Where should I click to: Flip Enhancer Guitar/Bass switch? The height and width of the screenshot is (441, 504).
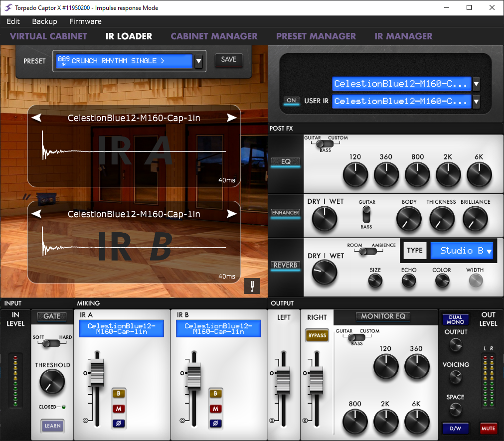pos(366,215)
